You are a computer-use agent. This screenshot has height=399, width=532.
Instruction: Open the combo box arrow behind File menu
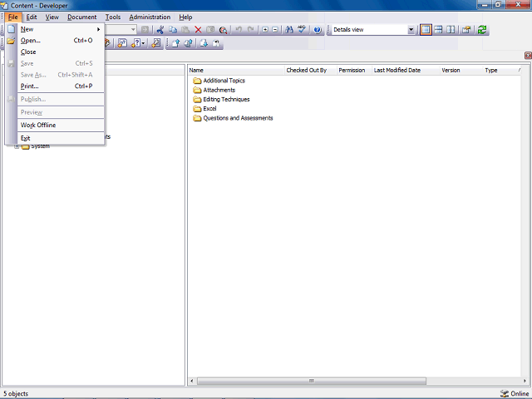(133, 30)
